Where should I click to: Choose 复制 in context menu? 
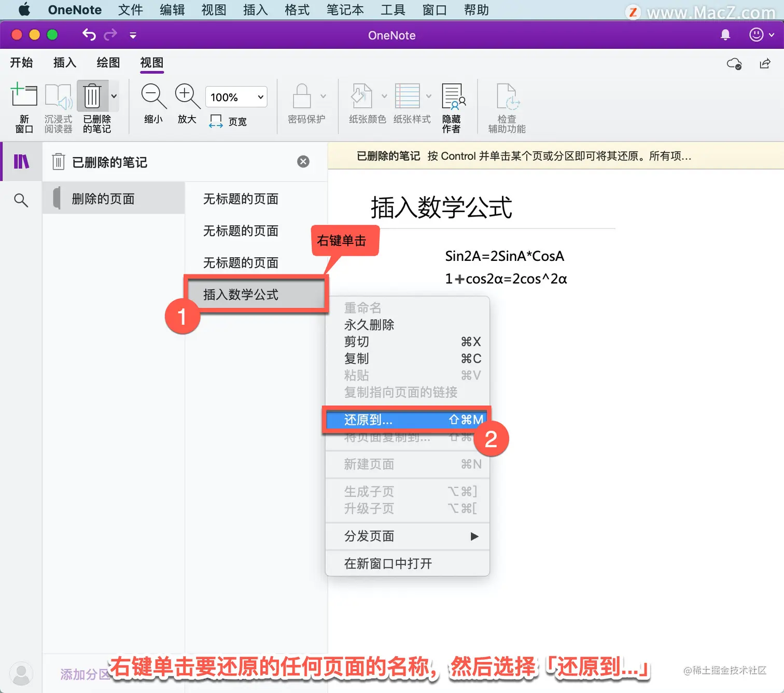(408, 358)
